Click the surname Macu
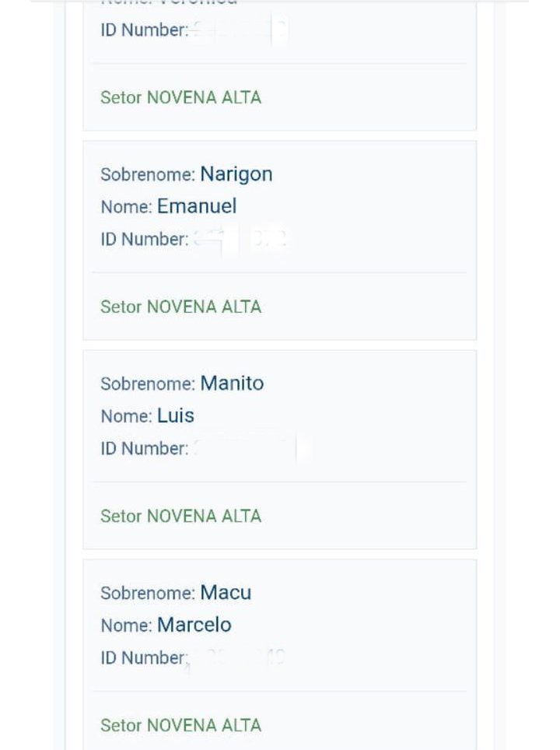 point(226,592)
